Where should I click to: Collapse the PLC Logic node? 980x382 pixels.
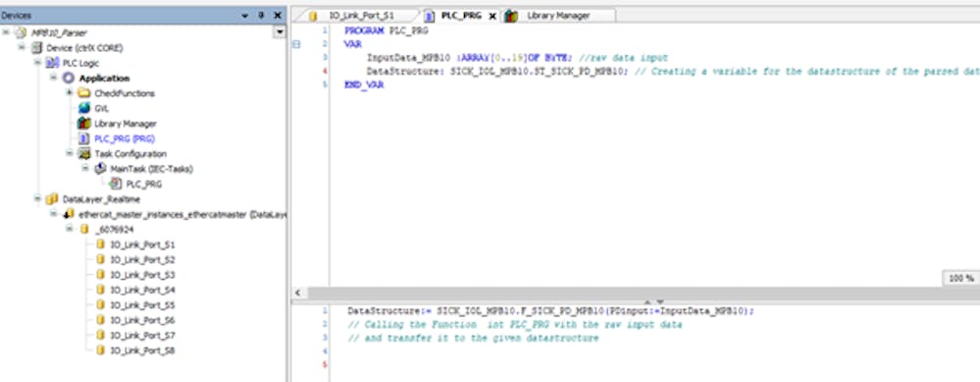point(37,63)
